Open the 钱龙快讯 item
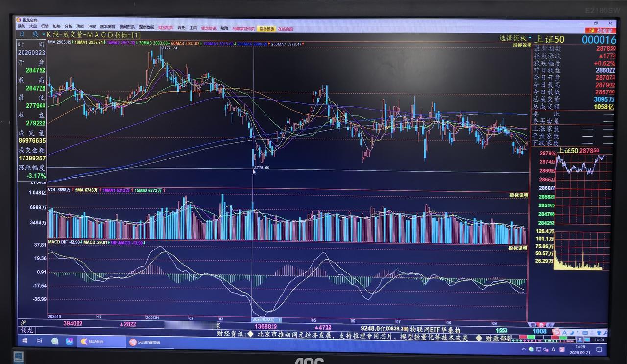 [209, 28]
